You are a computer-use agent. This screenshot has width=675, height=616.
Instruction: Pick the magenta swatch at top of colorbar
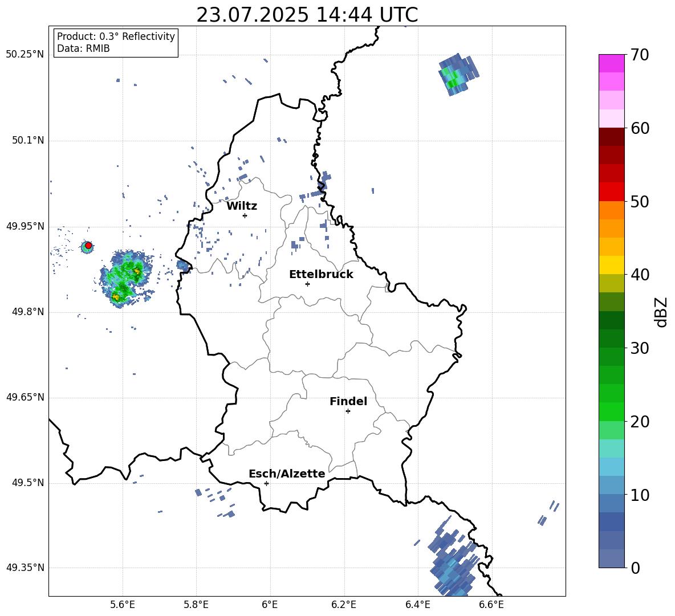coord(611,64)
